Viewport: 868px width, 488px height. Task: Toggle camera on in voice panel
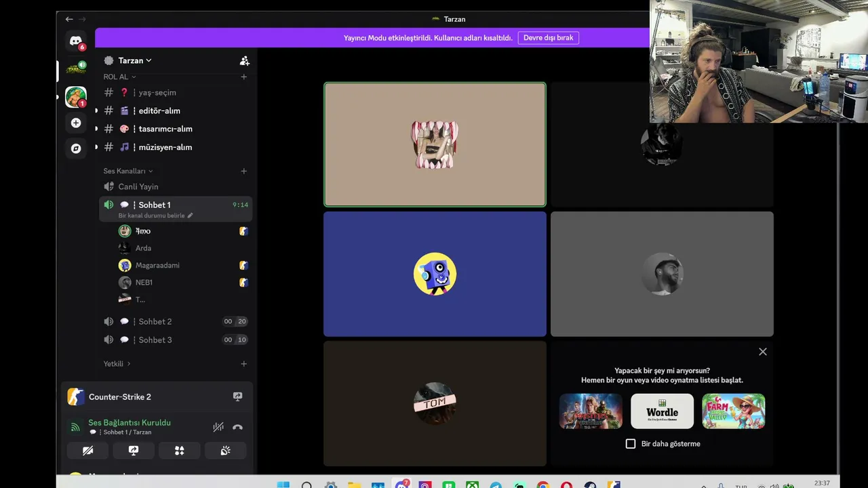coord(87,451)
